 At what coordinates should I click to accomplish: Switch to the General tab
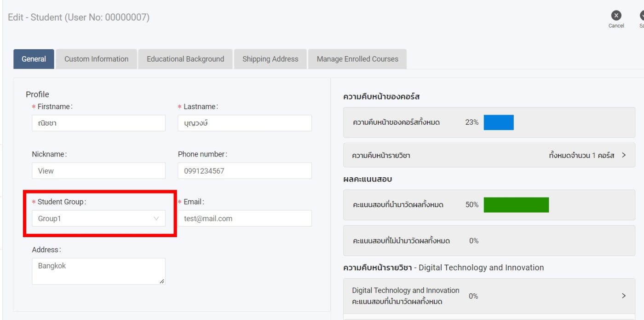pos(34,59)
